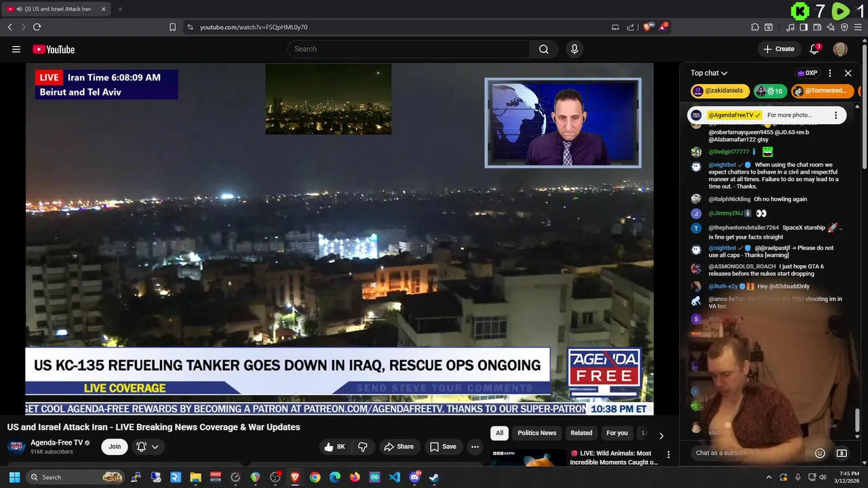
Task: Select the For you filter chip
Action: pyautogui.click(x=617, y=433)
